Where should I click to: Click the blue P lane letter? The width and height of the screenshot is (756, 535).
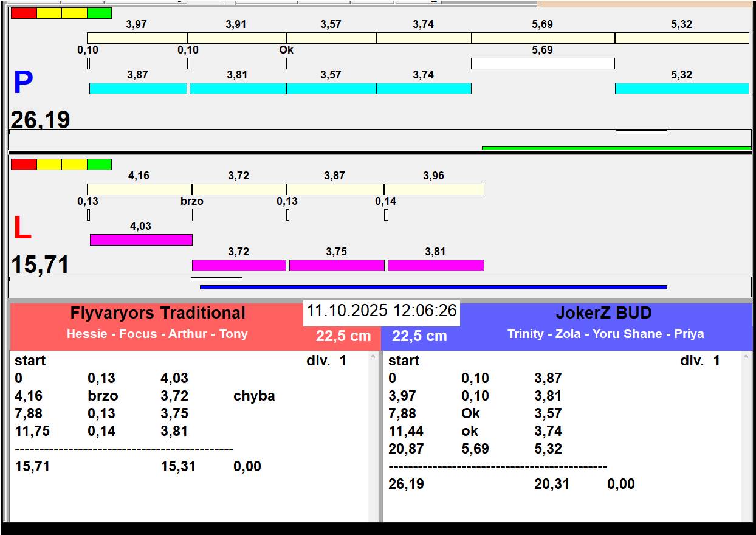(x=23, y=83)
